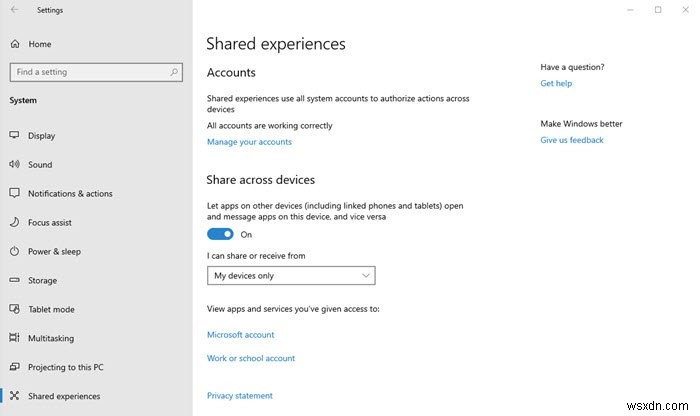Select Notifications & actions in sidebar
The image size is (700, 416).
70,194
